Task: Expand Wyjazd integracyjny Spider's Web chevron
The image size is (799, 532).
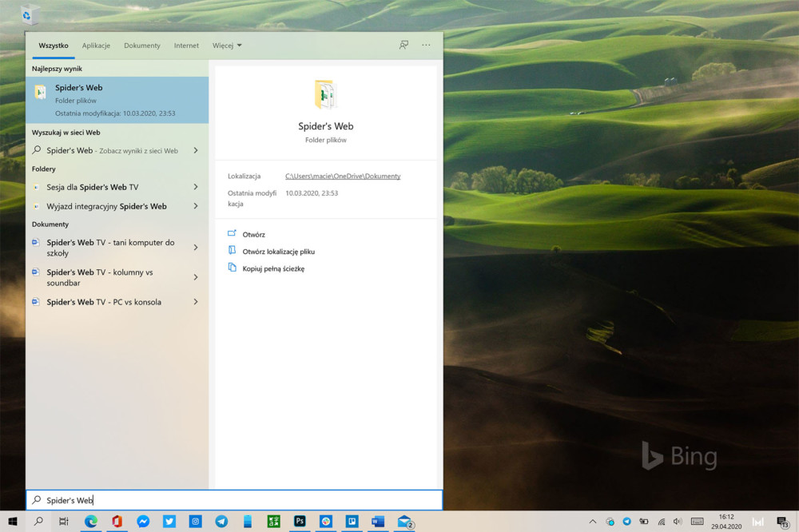Action: coord(196,206)
